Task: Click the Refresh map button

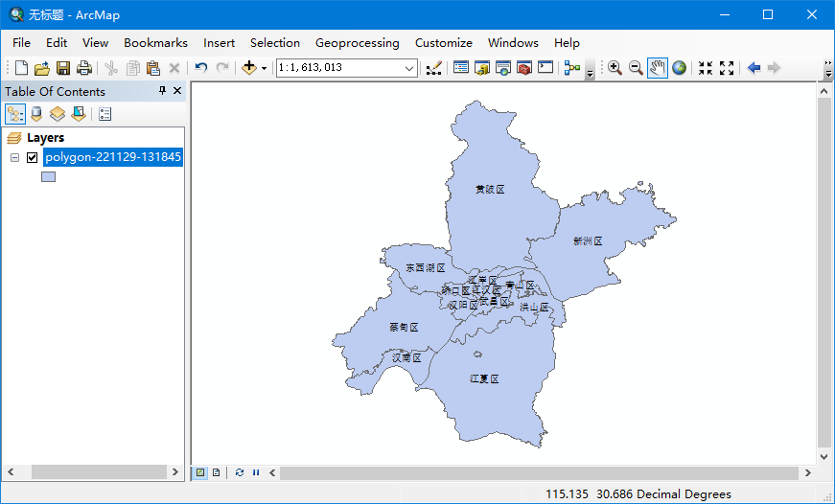Action: pos(240,472)
